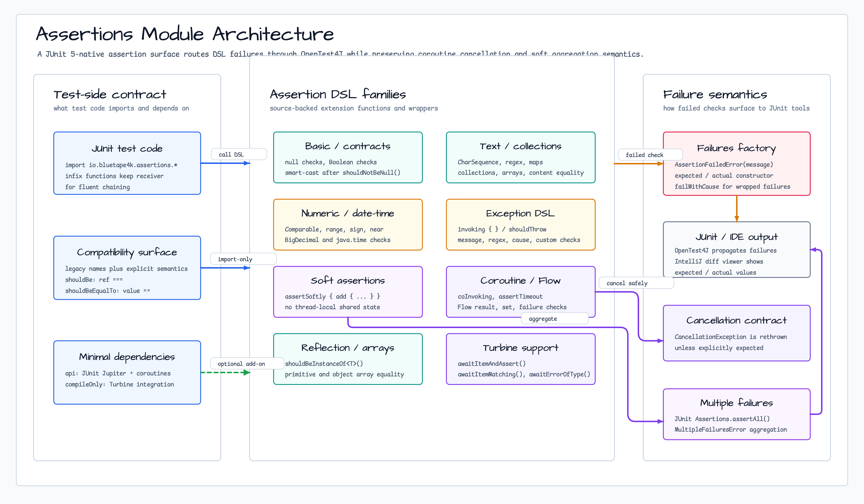Click 'CancellationException is rethrown' line
The height and width of the screenshot is (504, 864).
pos(731,337)
